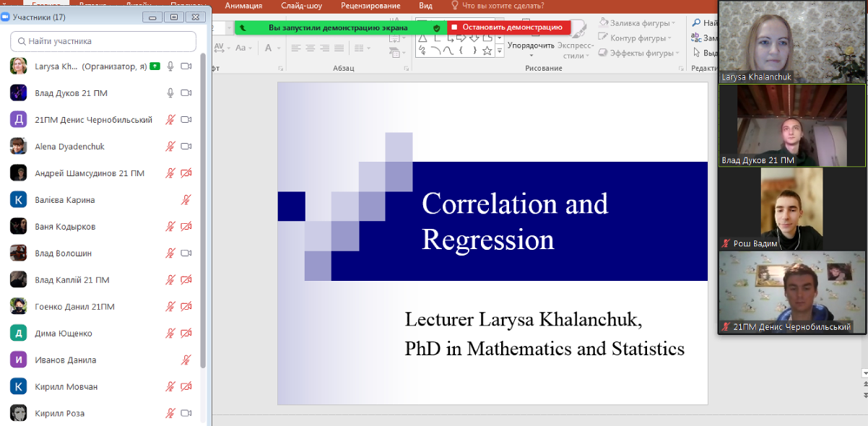
Task: Click Кирилл Мовчан's disabled camera icon
Action: point(186,387)
